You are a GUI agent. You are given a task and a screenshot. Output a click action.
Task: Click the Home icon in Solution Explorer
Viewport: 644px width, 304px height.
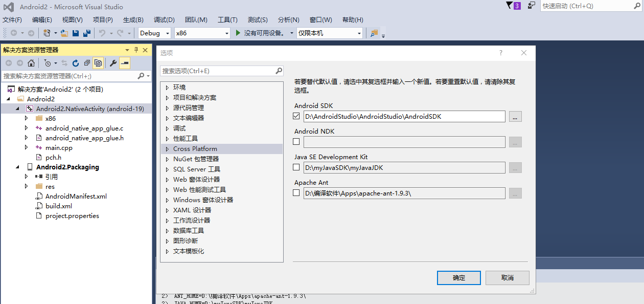pos(31,63)
